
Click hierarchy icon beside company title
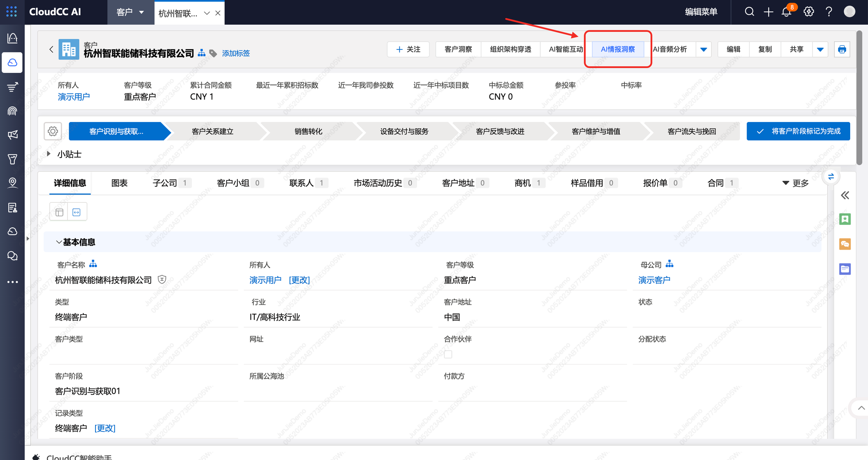point(202,53)
